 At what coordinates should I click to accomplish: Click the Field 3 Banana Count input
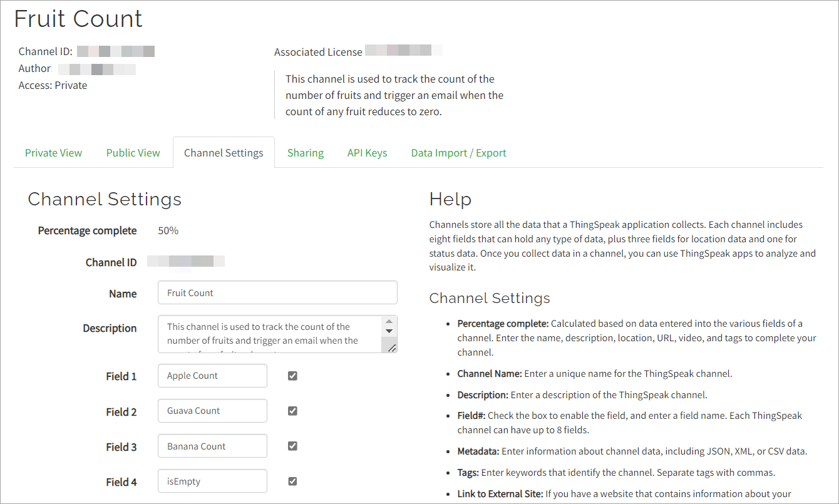click(212, 446)
